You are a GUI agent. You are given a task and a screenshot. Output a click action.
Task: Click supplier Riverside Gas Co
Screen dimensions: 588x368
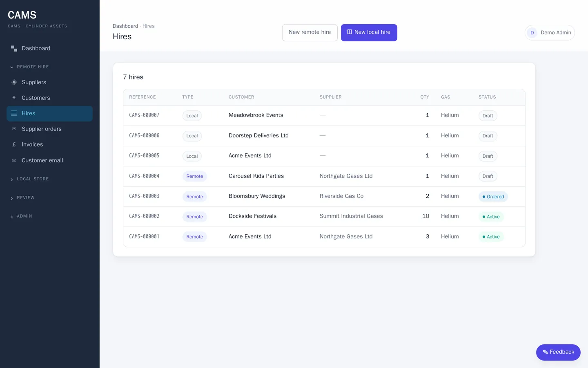click(341, 196)
